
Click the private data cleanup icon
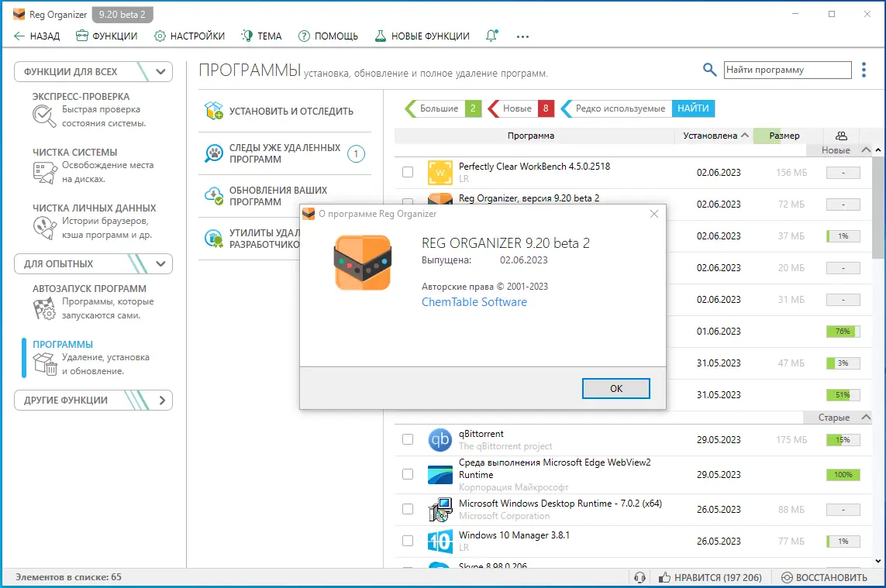pyautogui.click(x=45, y=229)
